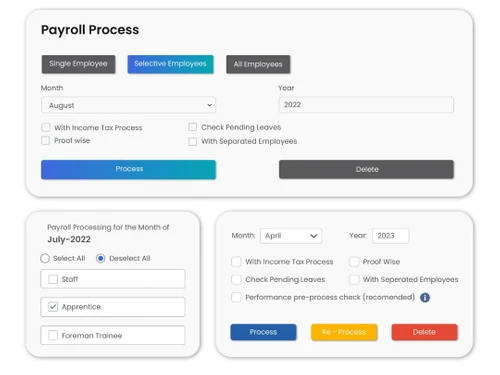The width and height of the screenshot is (500, 375).
Task: Click the blue Process button
Action: point(263,332)
